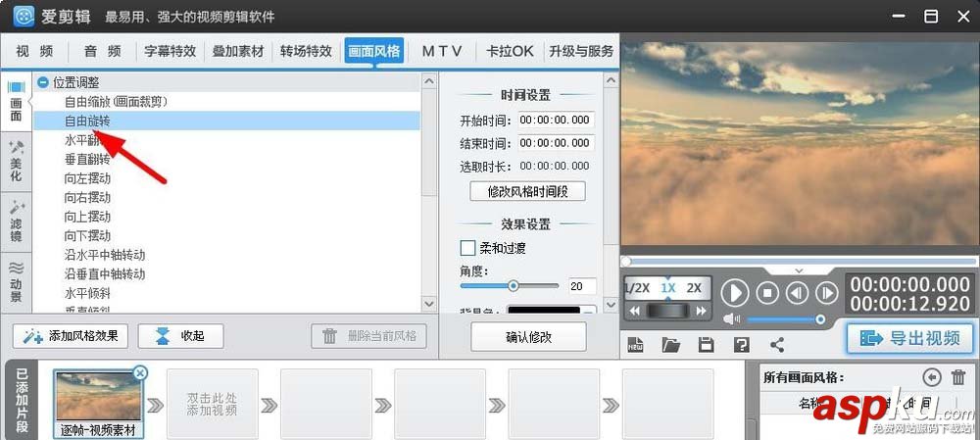Click the 删除当前风格 button
This screenshot has height=440, width=980.
coord(368,336)
